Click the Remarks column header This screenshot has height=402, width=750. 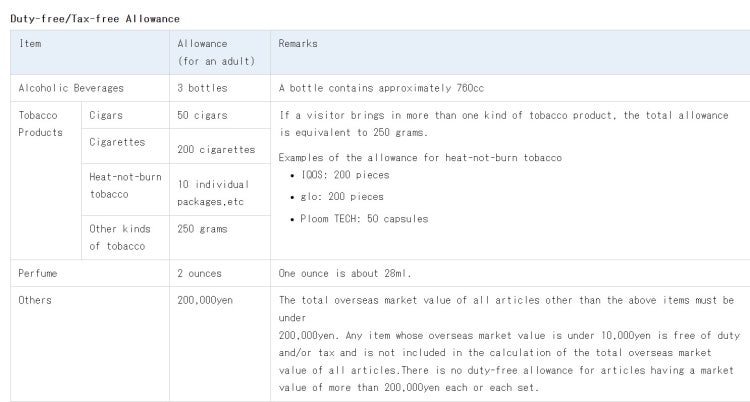[x=510, y=52]
